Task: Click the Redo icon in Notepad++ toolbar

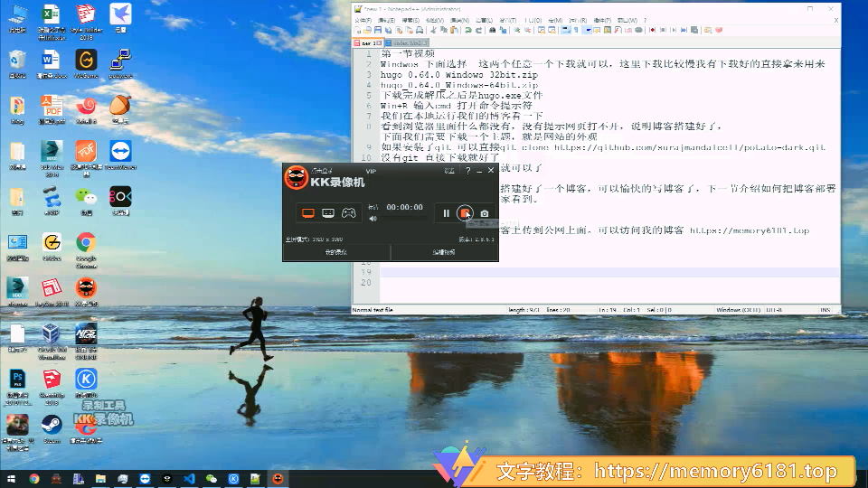Action: pyautogui.click(x=479, y=31)
